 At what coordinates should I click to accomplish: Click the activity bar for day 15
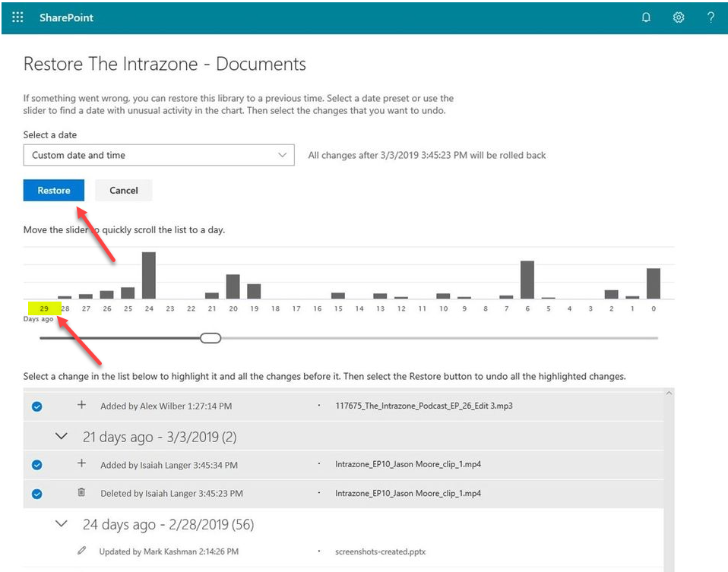tap(338, 295)
